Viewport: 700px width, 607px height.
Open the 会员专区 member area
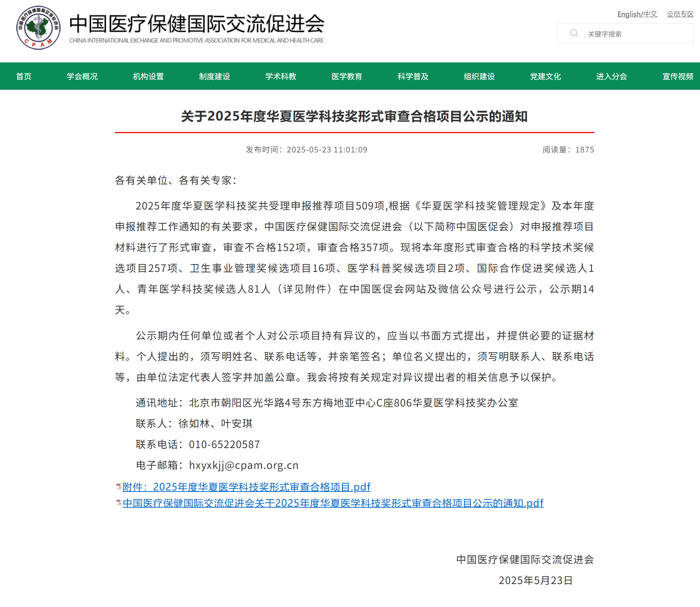point(680,14)
